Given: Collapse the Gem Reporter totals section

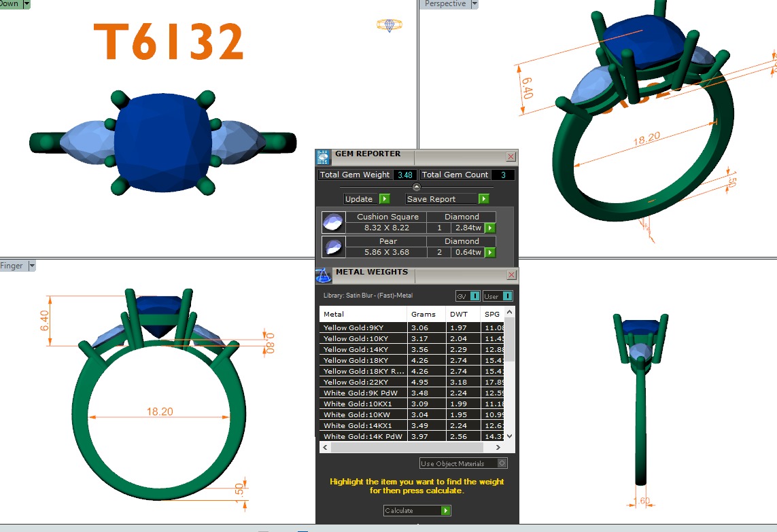Looking at the screenshot, I should click(x=417, y=187).
